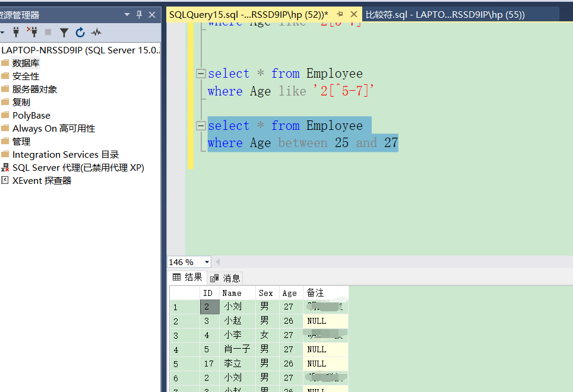Click the '2[^5-7]' string in editor

[344, 91]
